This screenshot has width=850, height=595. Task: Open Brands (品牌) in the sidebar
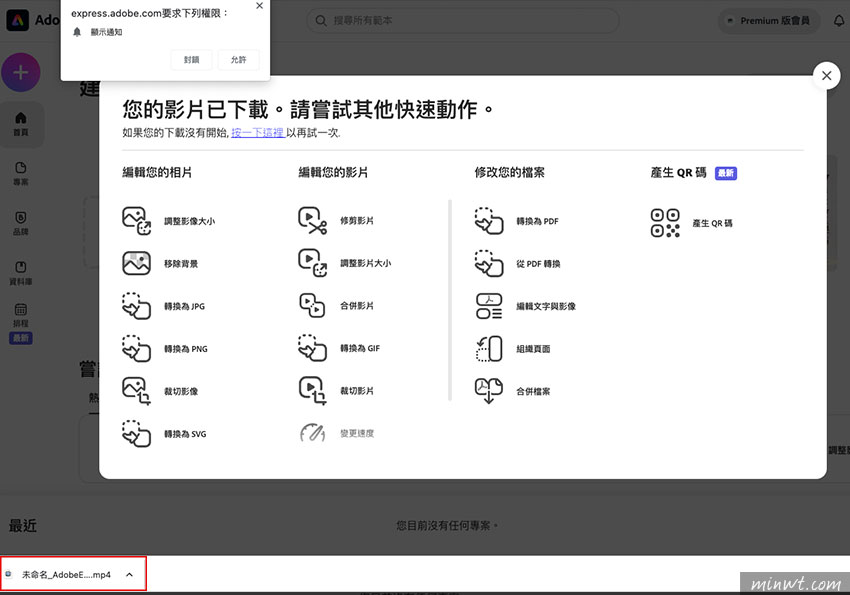(x=21, y=223)
